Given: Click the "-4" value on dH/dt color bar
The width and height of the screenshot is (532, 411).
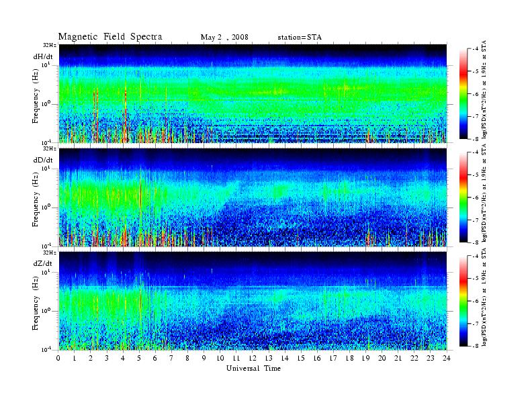Looking at the screenshot, I should [476, 49].
